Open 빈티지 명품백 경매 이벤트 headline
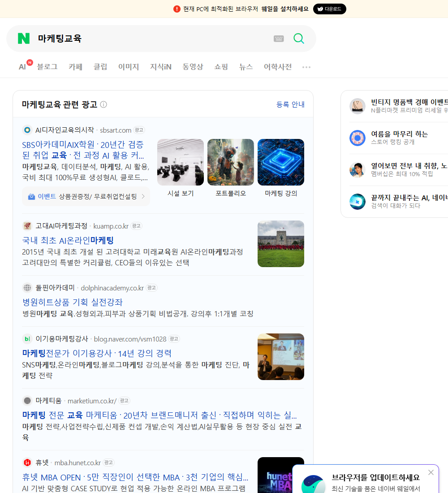The image size is (448, 493). [x=409, y=102]
